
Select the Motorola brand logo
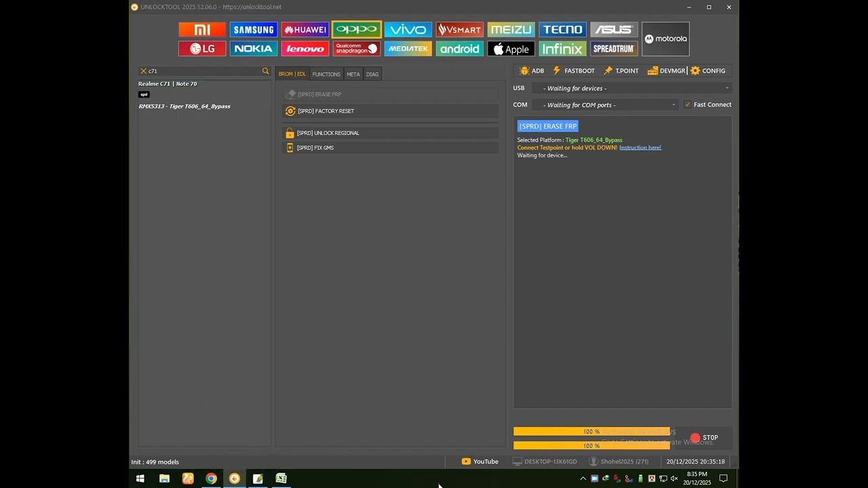point(666,39)
